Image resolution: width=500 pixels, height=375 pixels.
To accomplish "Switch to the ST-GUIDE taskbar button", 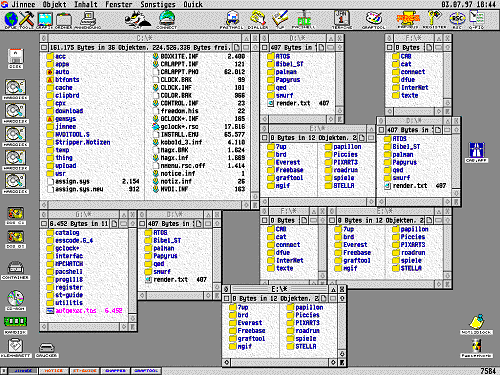I will click(85, 371).
